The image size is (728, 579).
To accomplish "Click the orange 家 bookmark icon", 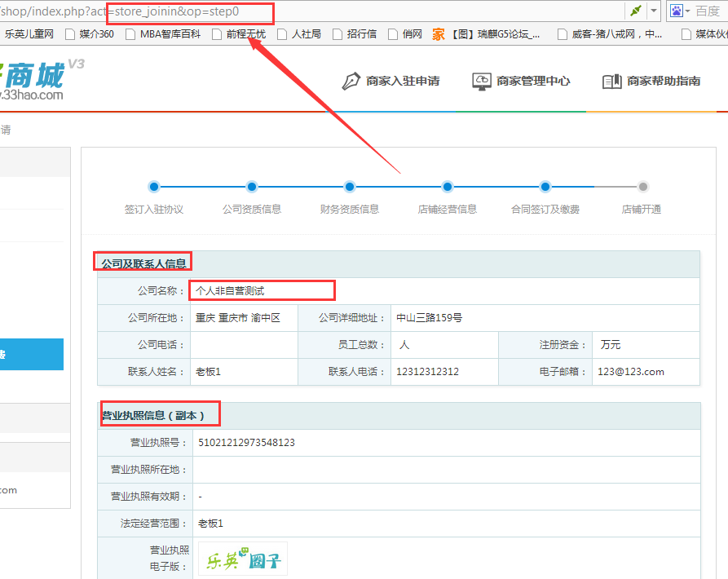I will pyautogui.click(x=439, y=34).
